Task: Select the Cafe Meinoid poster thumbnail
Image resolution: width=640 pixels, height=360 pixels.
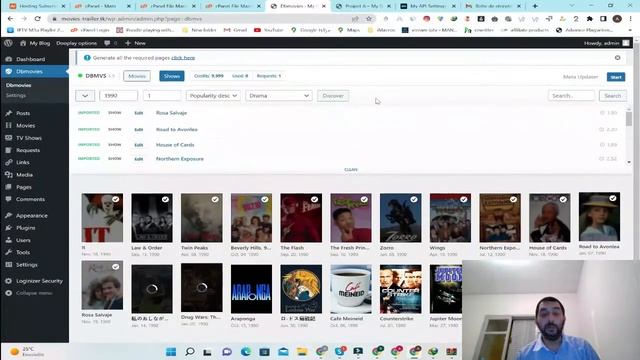Action: pos(351,289)
